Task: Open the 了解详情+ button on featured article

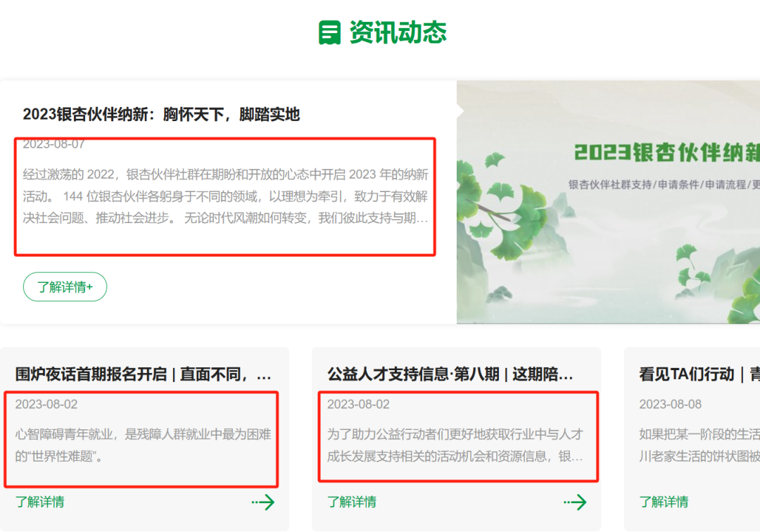Action: tap(65, 287)
